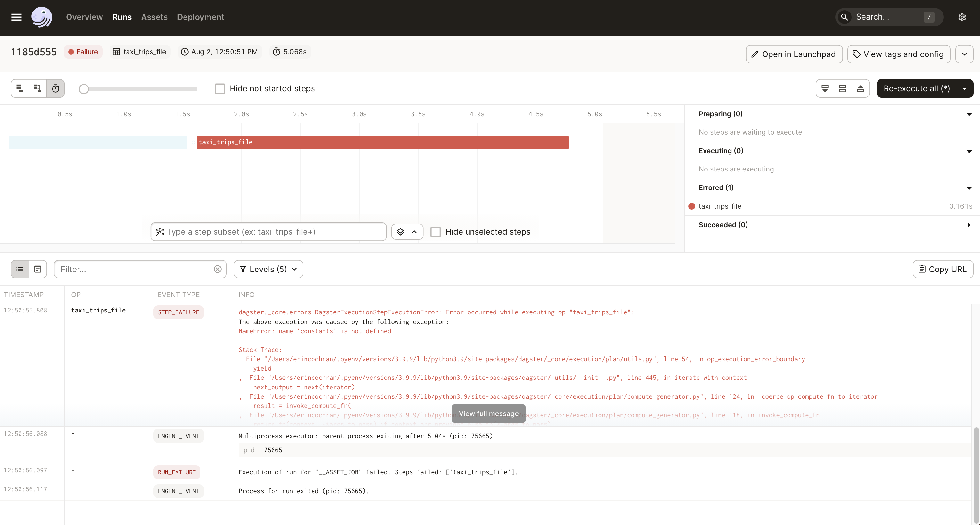
Task: Click timestamp 12:50:55.808
Action: 26,310
